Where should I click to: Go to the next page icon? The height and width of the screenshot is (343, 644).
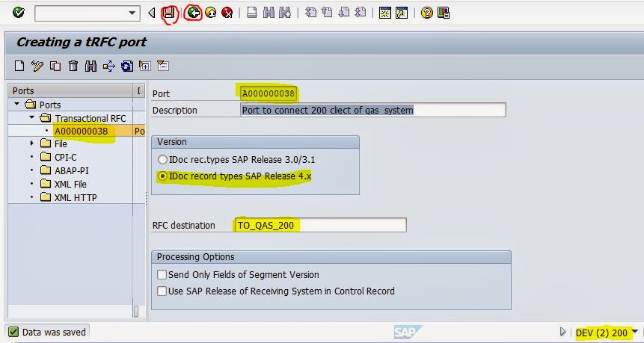coord(344,13)
